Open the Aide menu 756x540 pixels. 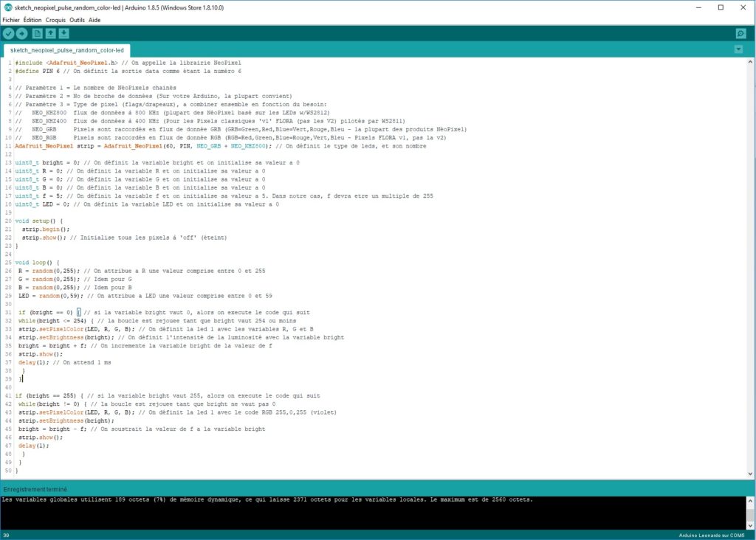pos(94,20)
